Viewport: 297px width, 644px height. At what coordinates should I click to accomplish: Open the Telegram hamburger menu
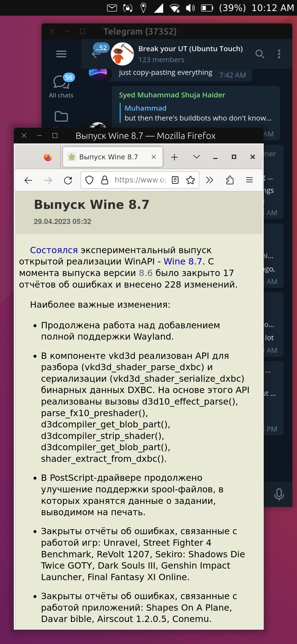click(61, 54)
